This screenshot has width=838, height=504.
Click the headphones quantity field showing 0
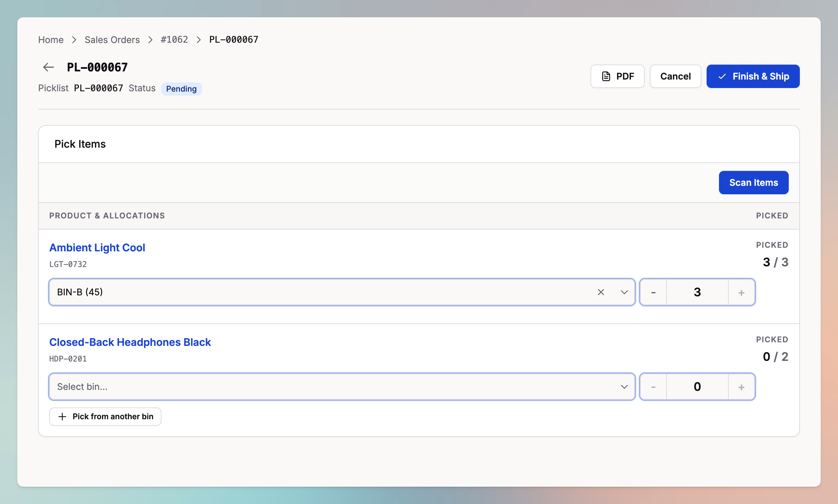(x=697, y=387)
